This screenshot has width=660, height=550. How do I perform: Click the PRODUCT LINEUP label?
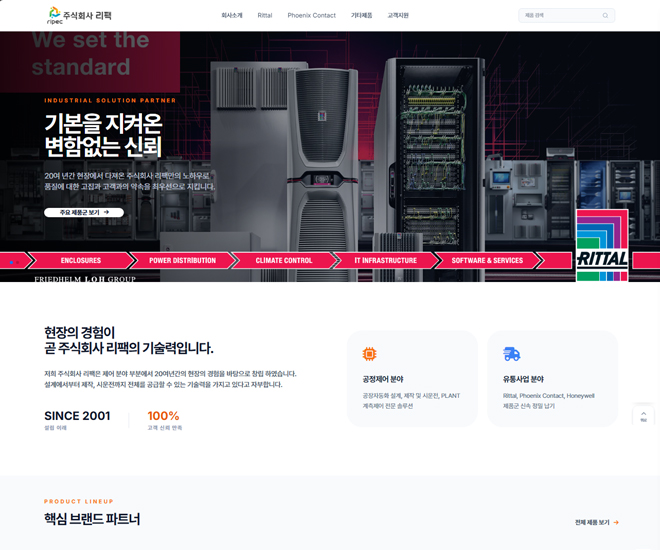[x=79, y=501]
